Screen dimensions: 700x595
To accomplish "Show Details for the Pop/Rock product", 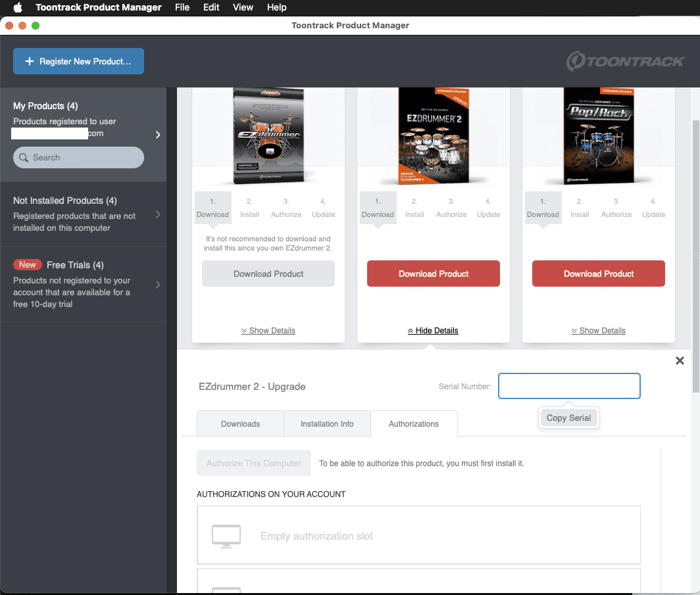I will (x=598, y=331).
